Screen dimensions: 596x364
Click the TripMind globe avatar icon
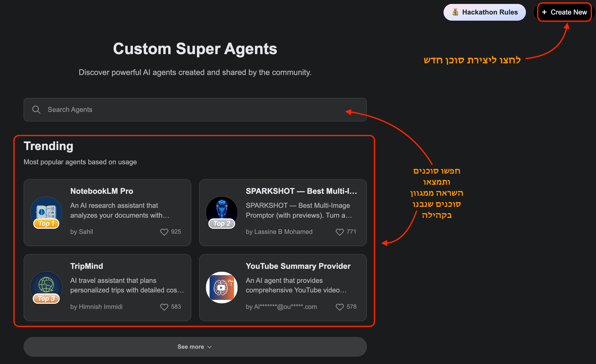point(46,284)
